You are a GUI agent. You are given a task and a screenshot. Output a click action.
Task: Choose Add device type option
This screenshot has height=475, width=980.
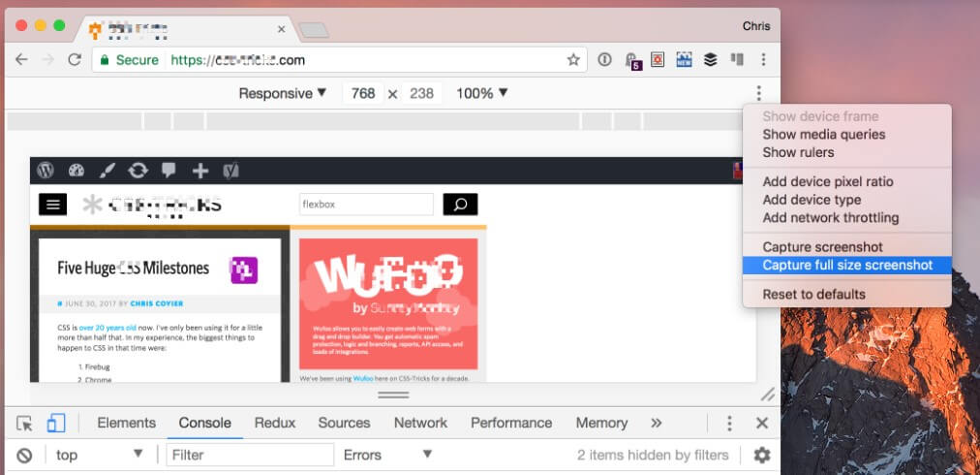pos(812,201)
